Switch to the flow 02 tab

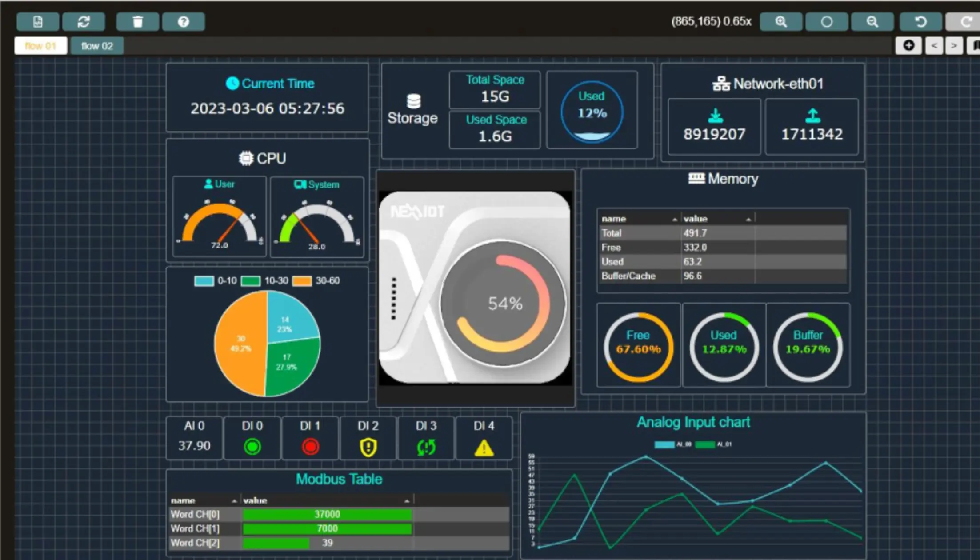click(x=97, y=46)
